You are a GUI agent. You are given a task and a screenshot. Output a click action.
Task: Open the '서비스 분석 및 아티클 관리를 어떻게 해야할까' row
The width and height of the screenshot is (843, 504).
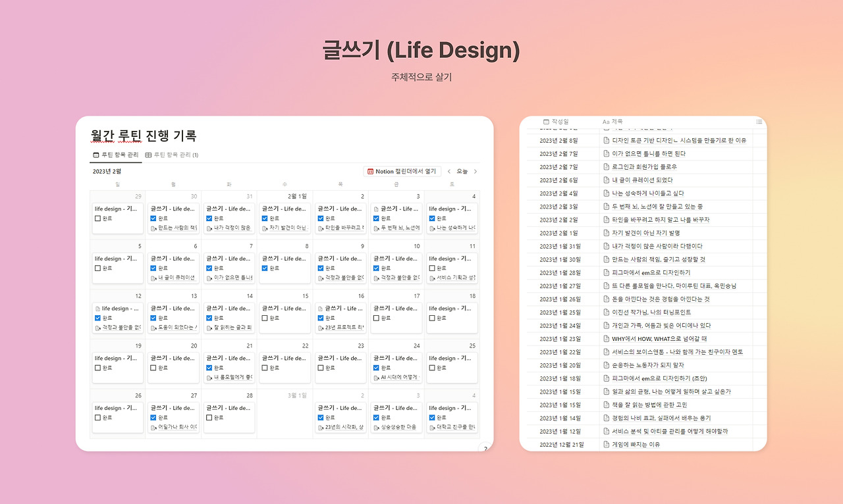coord(670,432)
